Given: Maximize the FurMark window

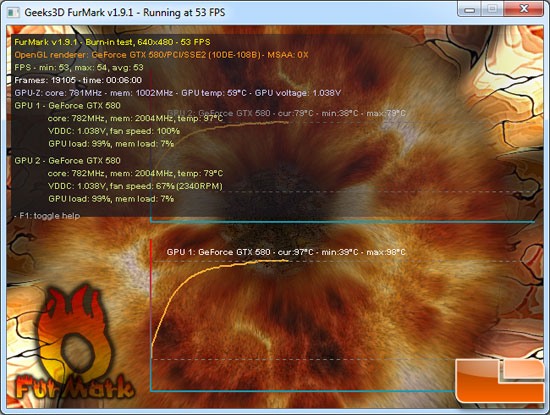Looking at the screenshot, I should pos(492,9).
